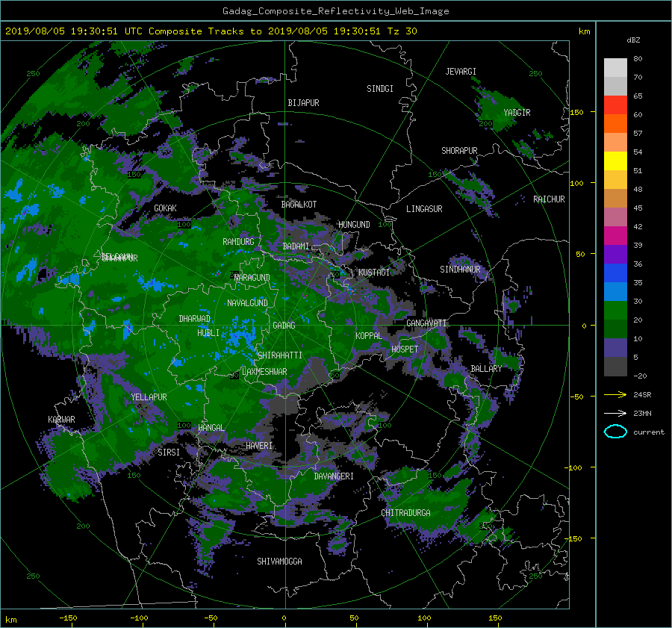This screenshot has height=628, width=672.
Task: Click the BIJAPUR city label
Action: (x=303, y=103)
